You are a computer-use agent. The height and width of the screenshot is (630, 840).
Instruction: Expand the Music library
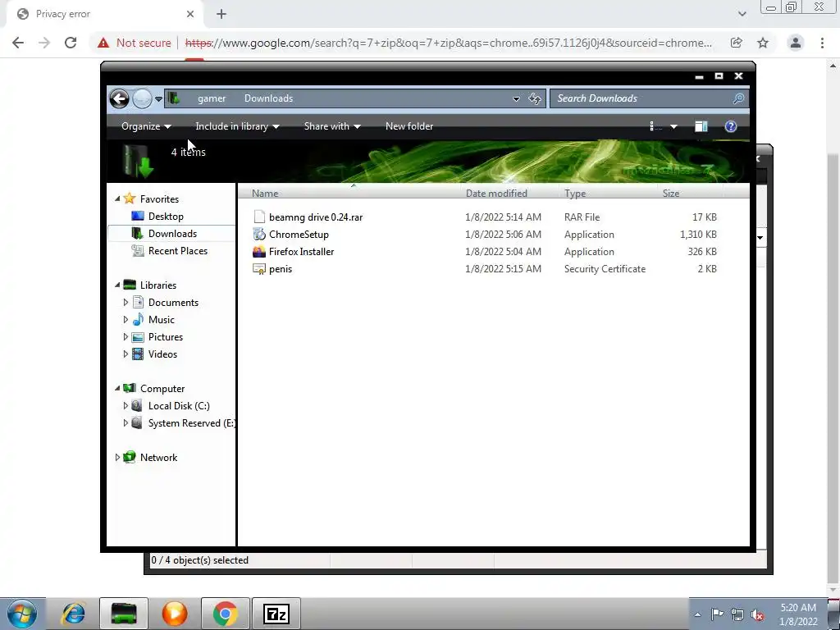(126, 320)
